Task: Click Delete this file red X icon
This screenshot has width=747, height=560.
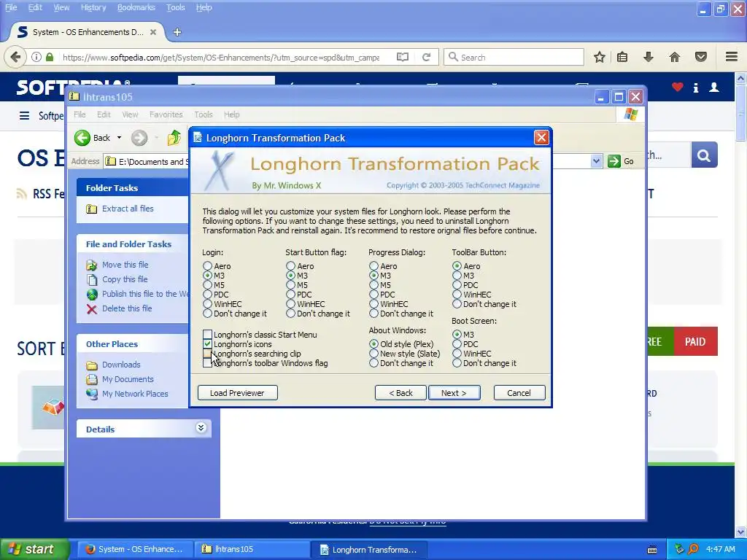Action: pos(92,309)
